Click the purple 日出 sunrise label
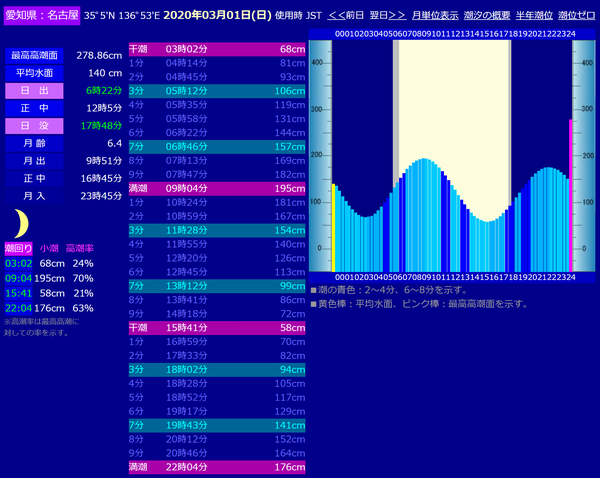Image resolution: width=600 pixels, height=478 pixels. pyautogui.click(x=34, y=91)
